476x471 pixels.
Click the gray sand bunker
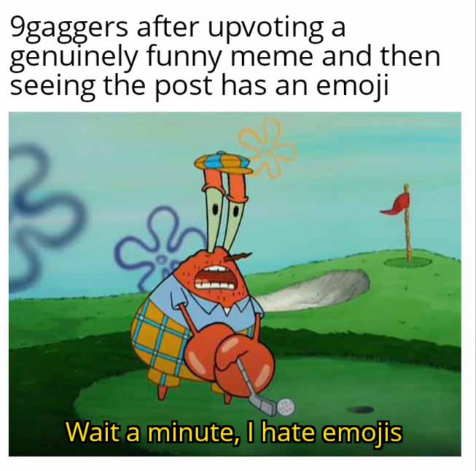click(313, 289)
